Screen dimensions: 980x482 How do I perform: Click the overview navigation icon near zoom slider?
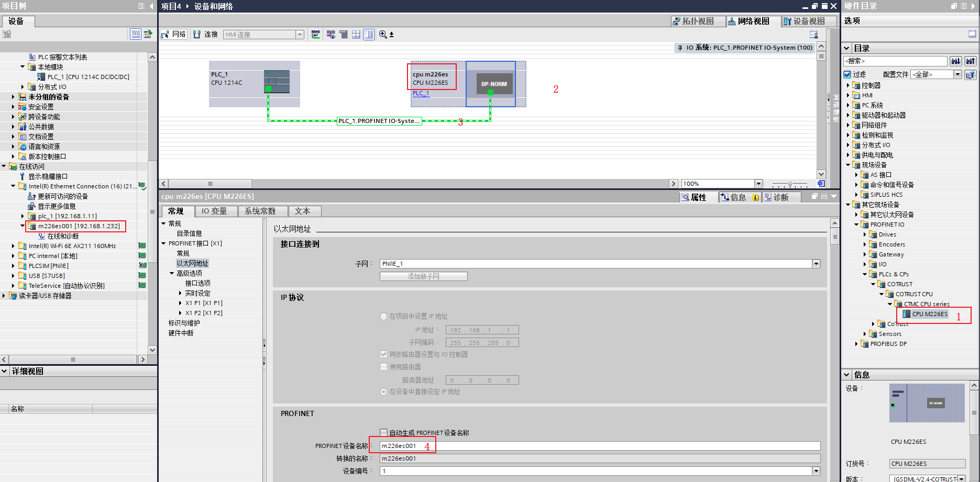tap(821, 184)
